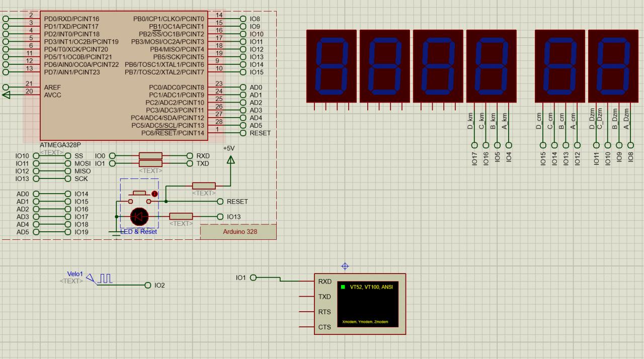Click PD0/RXD/PCINT16 pin label
This screenshot has height=359, width=644.
coord(71,19)
